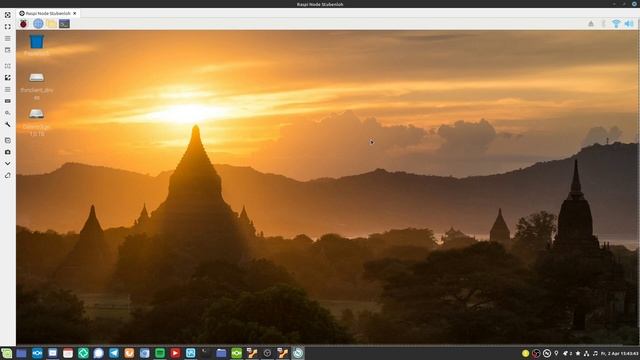Image resolution: width=640 pixels, height=360 pixels.
Task: Open dark terminal icon in host taskbar
Action: click(206, 353)
